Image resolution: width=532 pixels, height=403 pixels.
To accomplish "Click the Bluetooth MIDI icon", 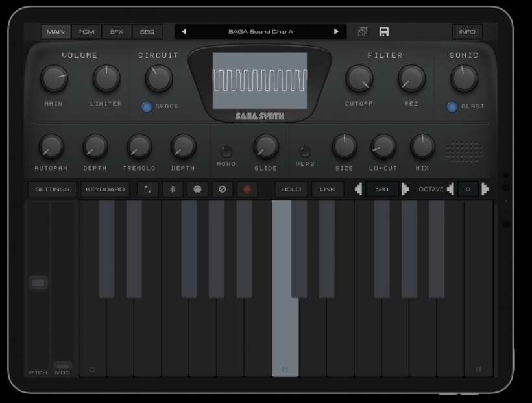I will (172, 189).
